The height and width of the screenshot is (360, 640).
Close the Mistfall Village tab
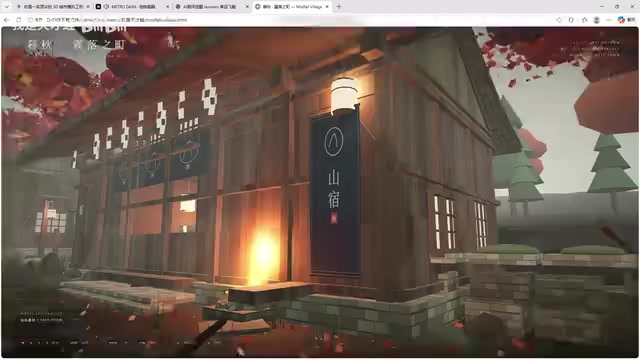(x=327, y=7)
